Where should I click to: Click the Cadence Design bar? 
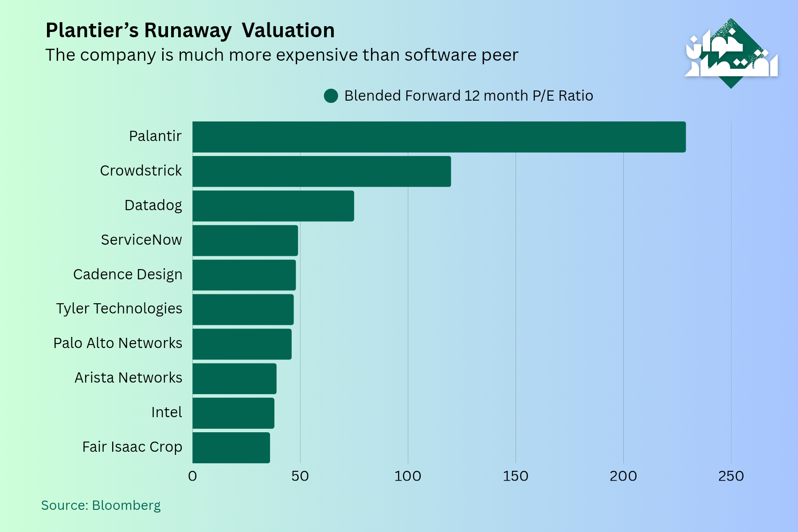(244, 275)
